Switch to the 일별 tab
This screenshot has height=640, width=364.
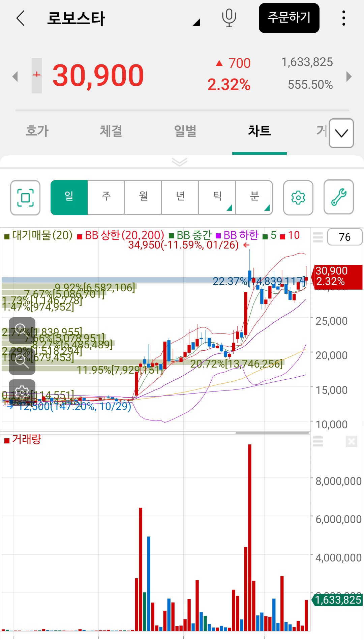click(x=185, y=131)
